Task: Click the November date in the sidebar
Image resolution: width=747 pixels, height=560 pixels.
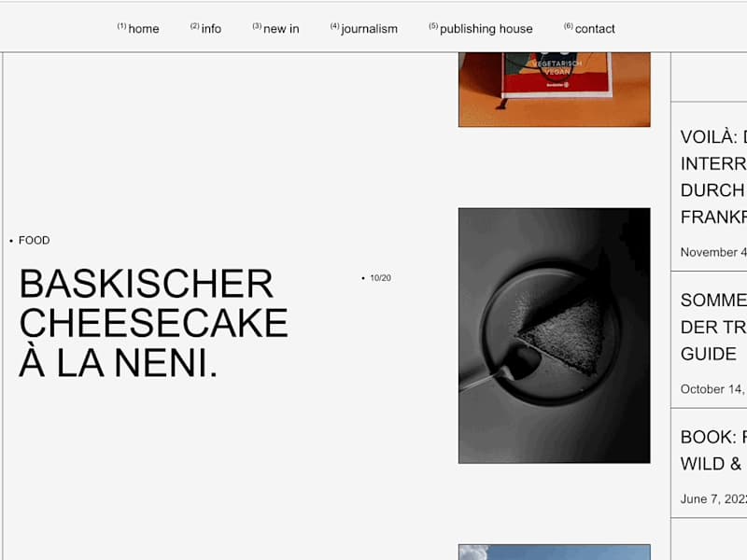Action: (713, 252)
